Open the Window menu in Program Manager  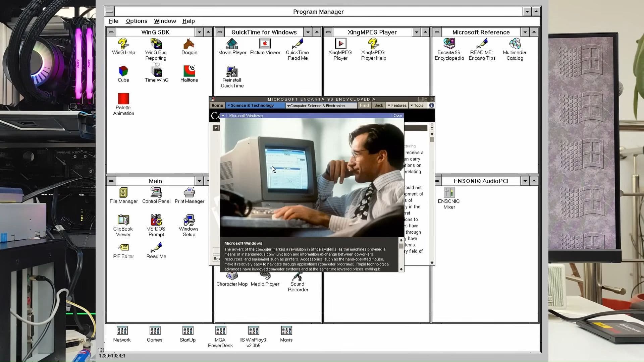tap(165, 21)
